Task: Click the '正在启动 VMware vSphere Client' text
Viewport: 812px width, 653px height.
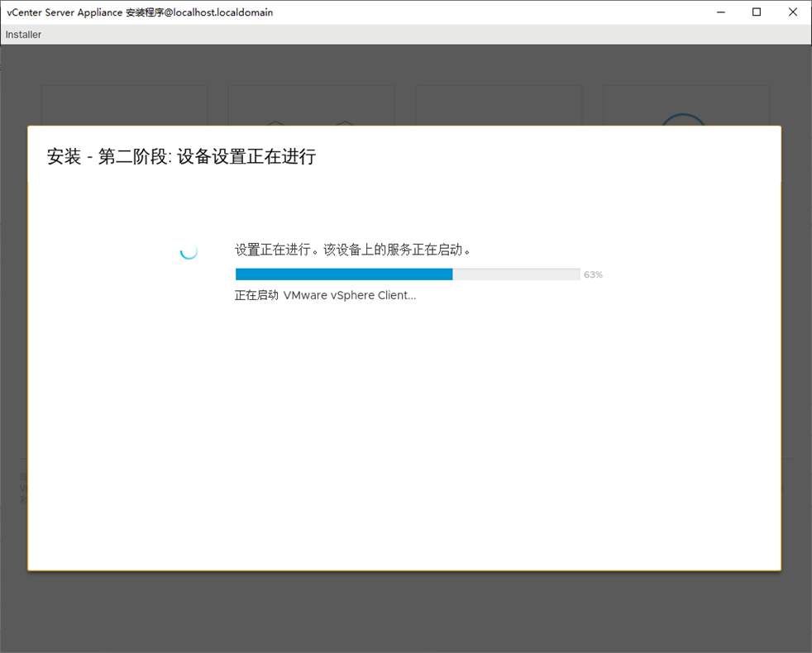Action: 325,295
